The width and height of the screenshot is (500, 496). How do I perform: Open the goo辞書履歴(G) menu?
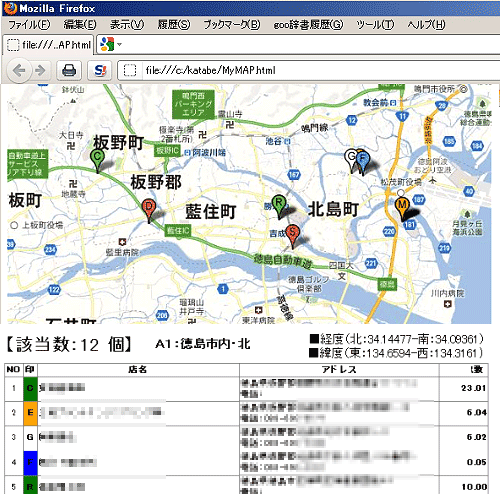(x=308, y=24)
